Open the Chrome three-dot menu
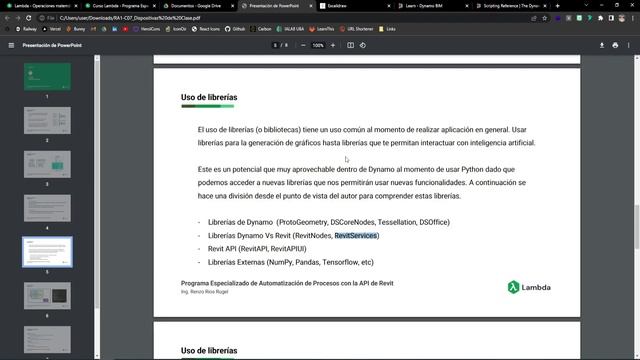The image size is (640, 360). coord(633,18)
